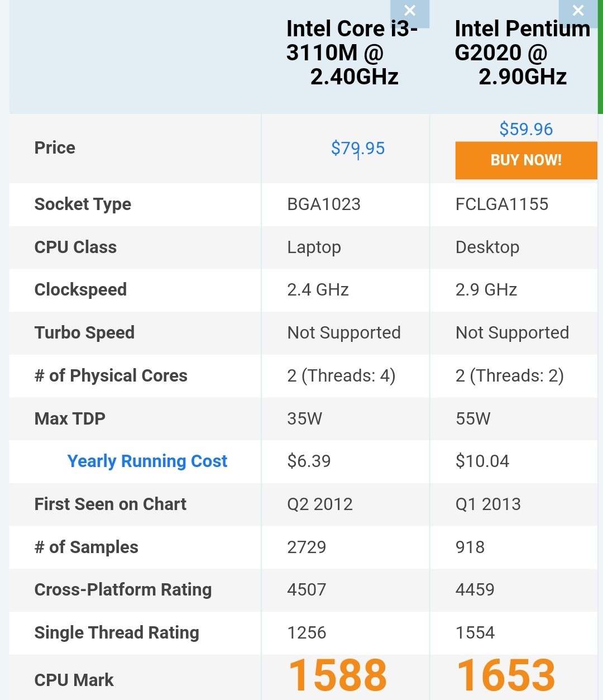Select the Socket Type row label
603x700 pixels.
click(83, 204)
